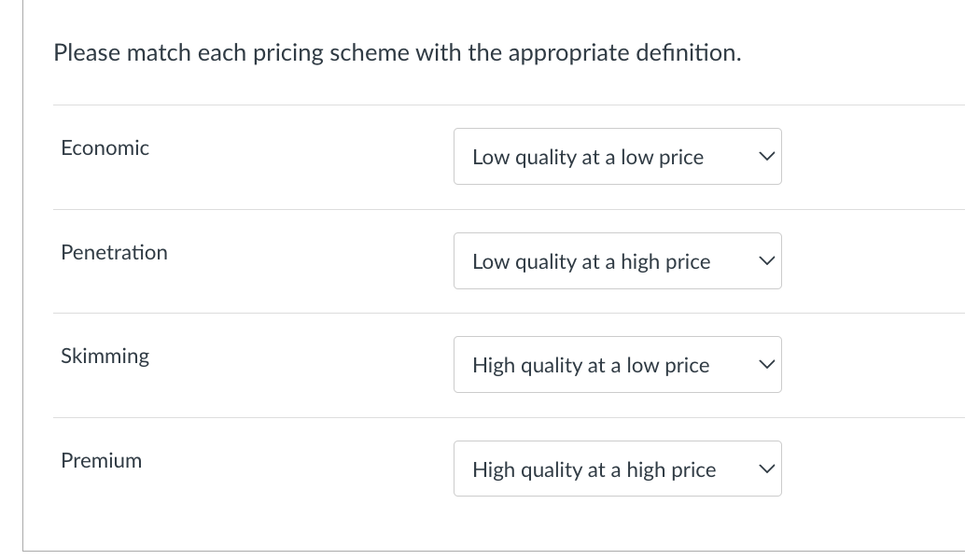The image size is (965, 560).
Task: Click the Premium label
Action: 101,460
